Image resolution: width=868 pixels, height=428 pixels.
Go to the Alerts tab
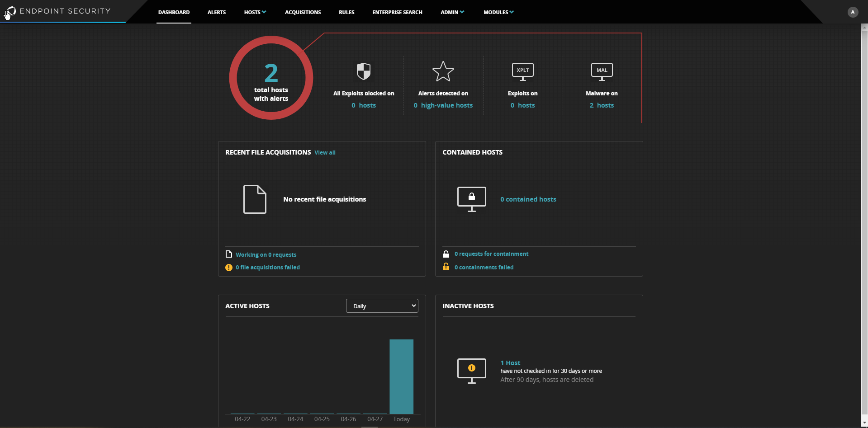tap(216, 12)
